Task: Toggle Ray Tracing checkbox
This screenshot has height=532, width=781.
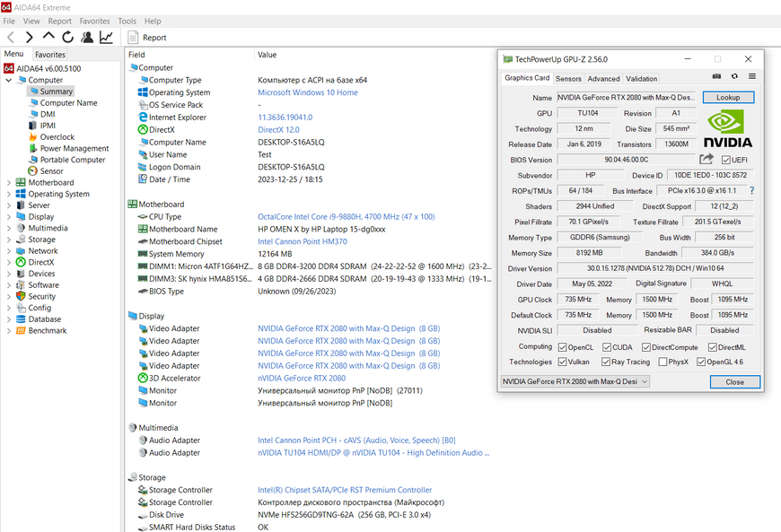Action: pos(606,362)
